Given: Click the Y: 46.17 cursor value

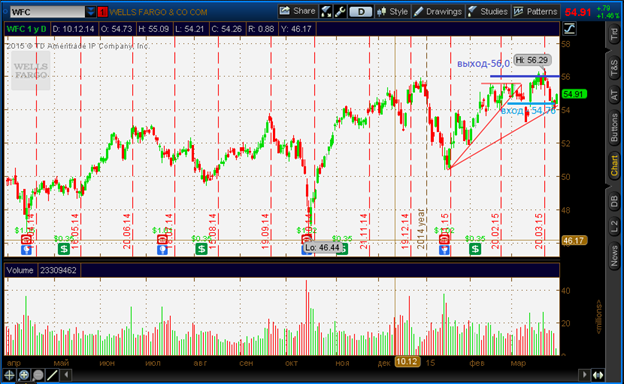Looking at the screenshot, I should (x=296, y=29).
